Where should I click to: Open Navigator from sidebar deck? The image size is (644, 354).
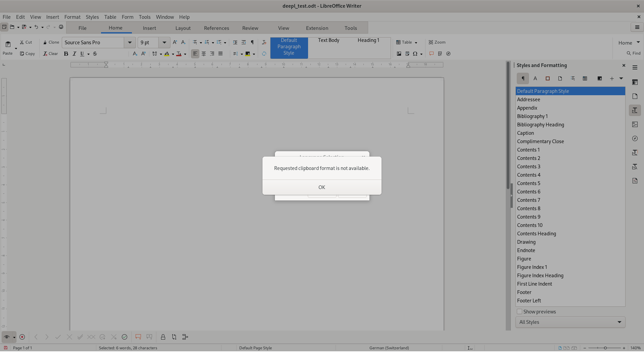click(x=635, y=138)
